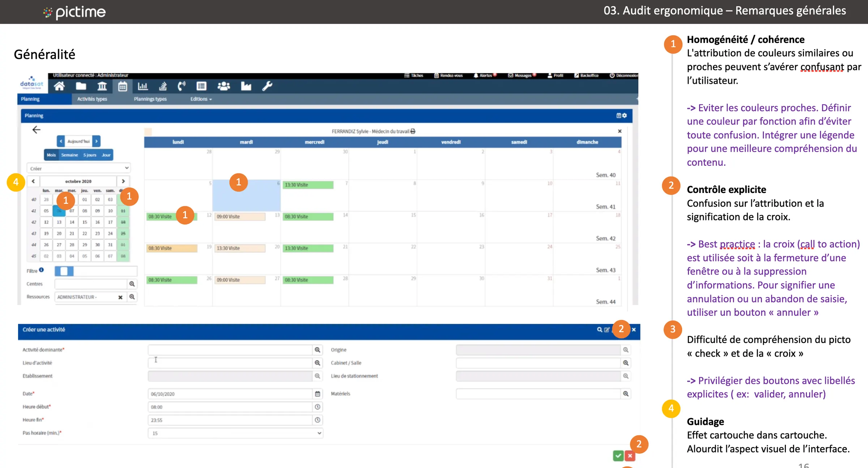Open the wrench settings toolbar icon
This screenshot has height=468, width=868.
(x=267, y=86)
